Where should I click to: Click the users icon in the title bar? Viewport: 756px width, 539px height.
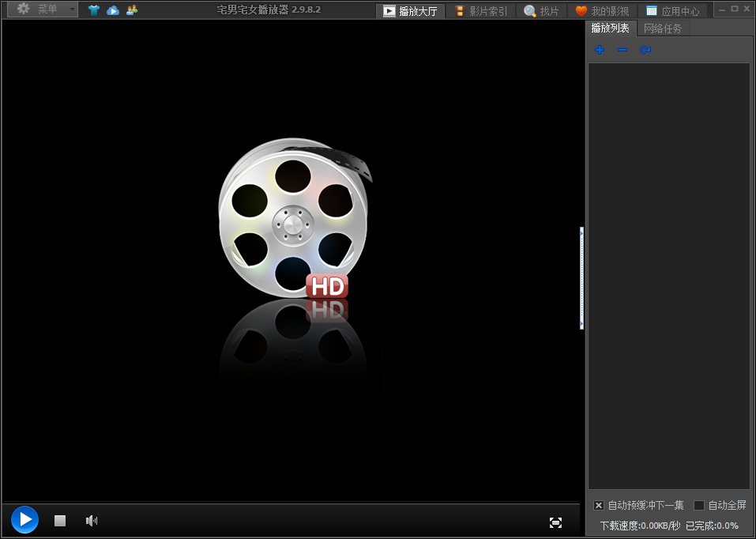coord(132,10)
